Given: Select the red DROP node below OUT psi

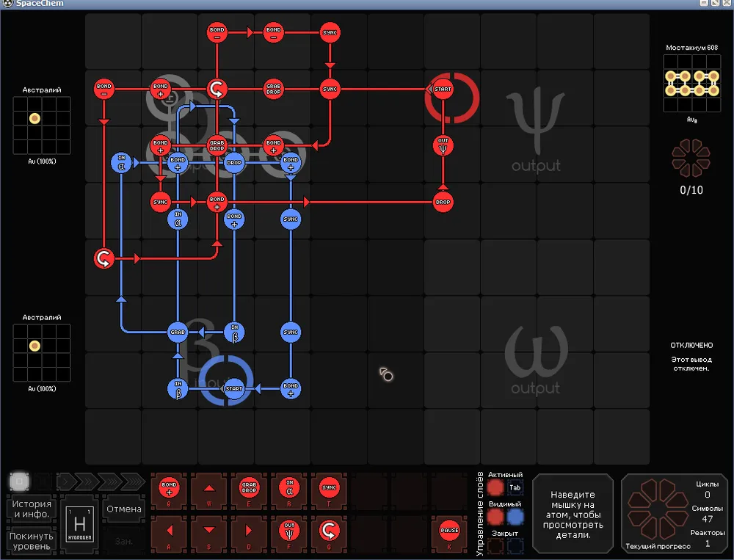Looking at the screenshot, I should 443,203.
